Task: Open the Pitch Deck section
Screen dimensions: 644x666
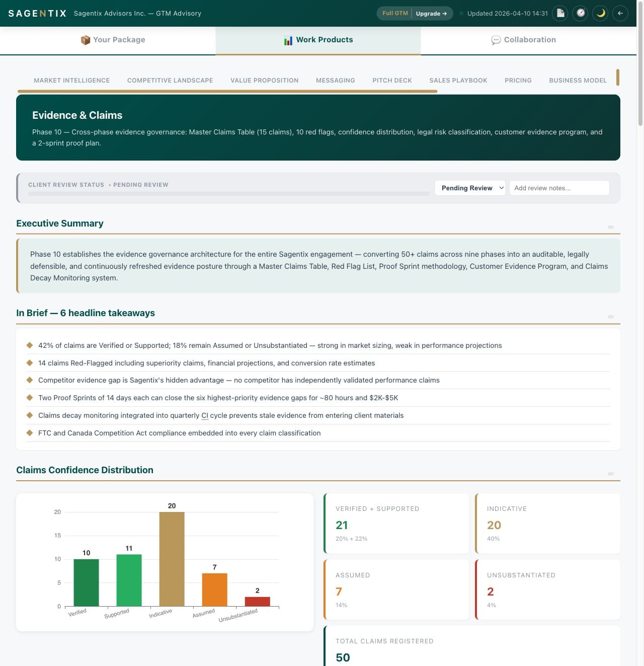Action: [392, 80]
